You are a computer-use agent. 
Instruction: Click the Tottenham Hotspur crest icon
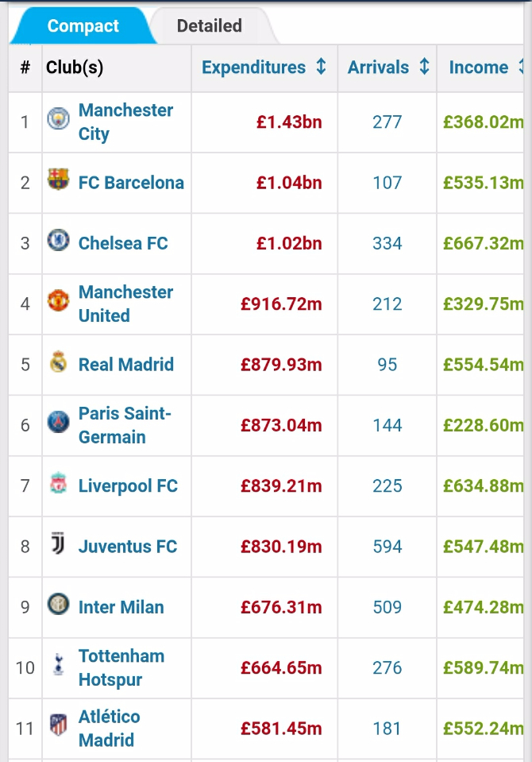pyautogui.click(x=58, y=665)
